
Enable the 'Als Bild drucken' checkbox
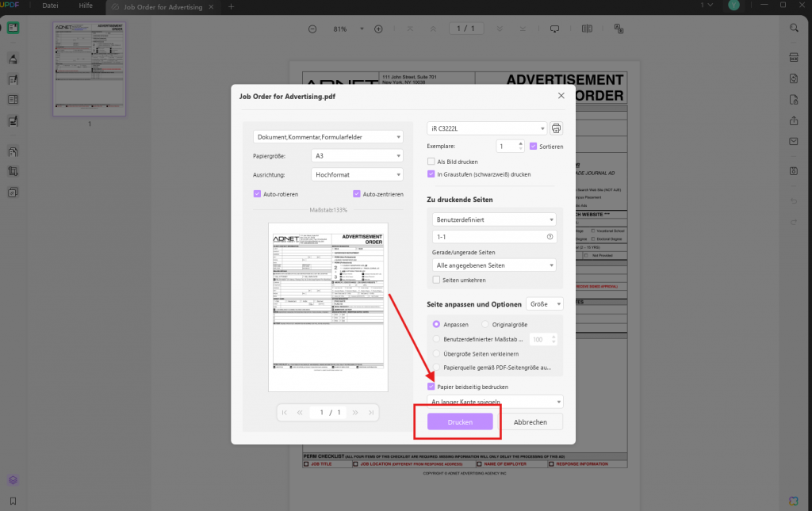[433, 161]
